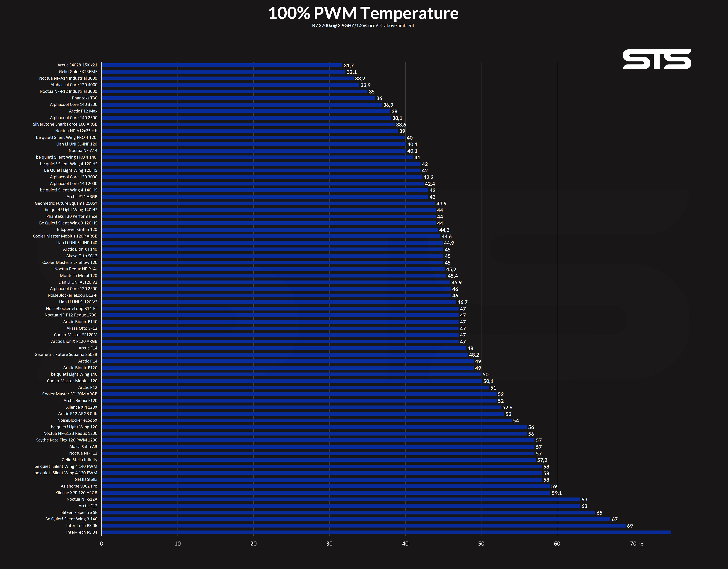Click the 'Noctua Redux NF-P14s' label
728x569 pixels.
coord(76,269)
